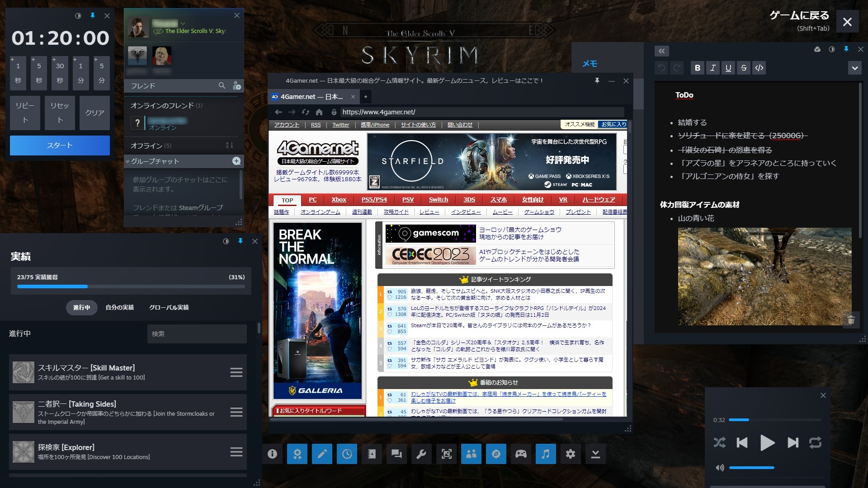Expand the オフライン friends list
This screenshot has width=868, height=488.
(146, 145)
